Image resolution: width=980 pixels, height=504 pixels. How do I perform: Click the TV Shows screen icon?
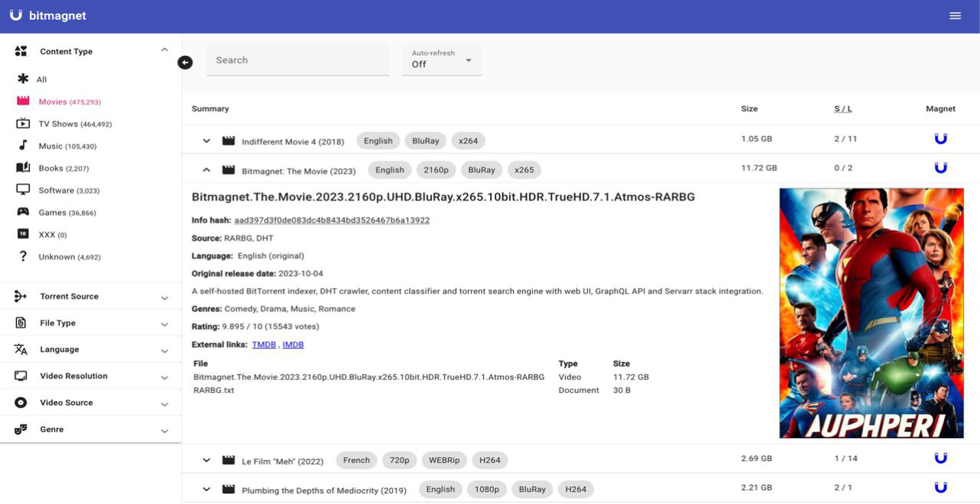click(x=23, y=123)
